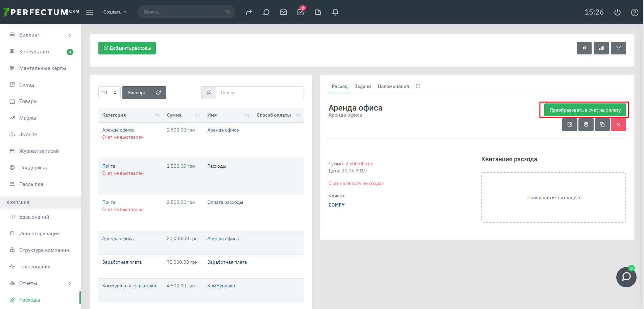The width and height of the screenshot is (644, 309).
Task: Click Прикрепить квитанцию upload area
Action: 553,197
